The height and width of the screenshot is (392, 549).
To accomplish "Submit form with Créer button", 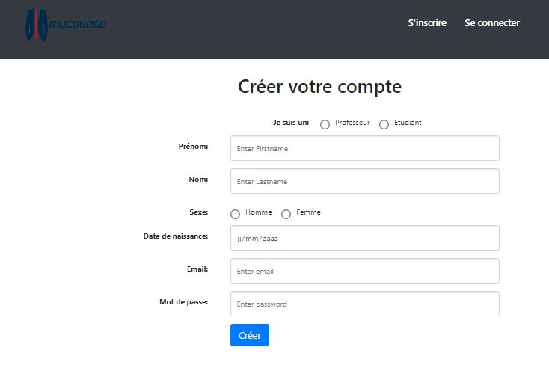I will click(250, 335).
